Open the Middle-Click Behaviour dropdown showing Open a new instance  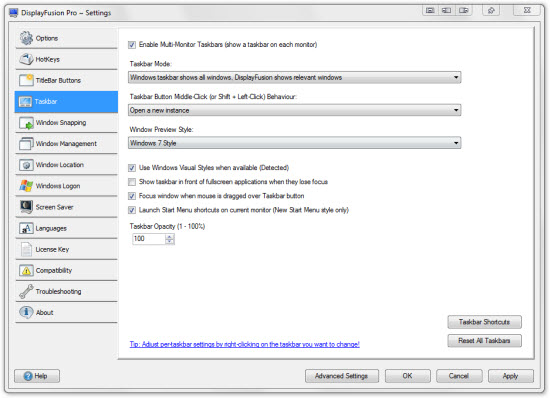pos(294,110)
